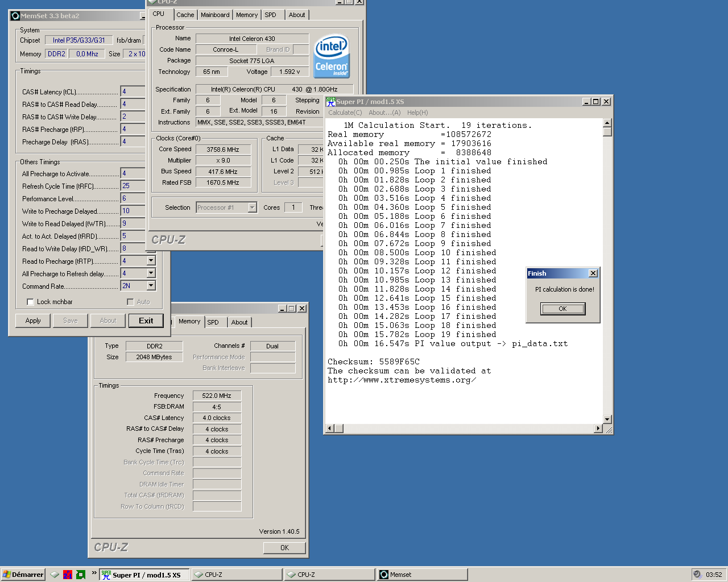Switch to Cache tab in CPU-Z
728x582 pixels.
click(185, 15)
